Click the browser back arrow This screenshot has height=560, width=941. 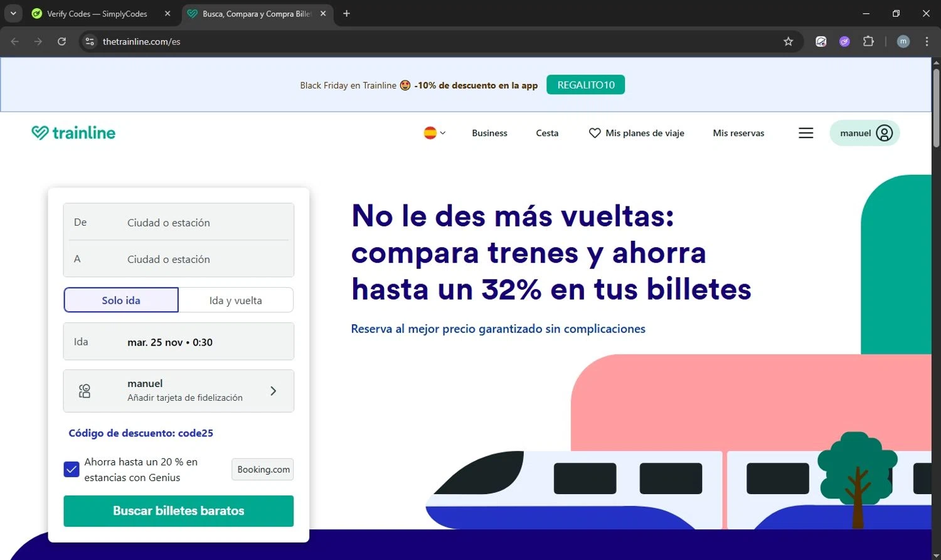pos(15,41)
